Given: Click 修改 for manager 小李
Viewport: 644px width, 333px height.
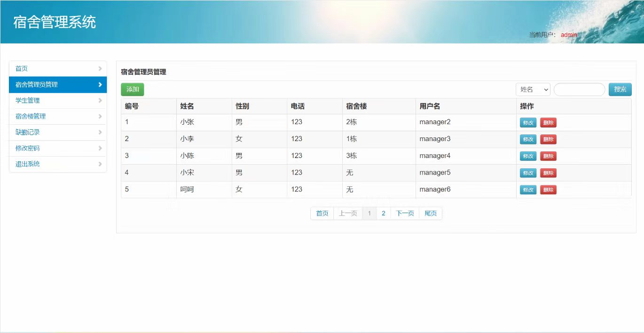Looking at the screenshot, I should 528,139.
